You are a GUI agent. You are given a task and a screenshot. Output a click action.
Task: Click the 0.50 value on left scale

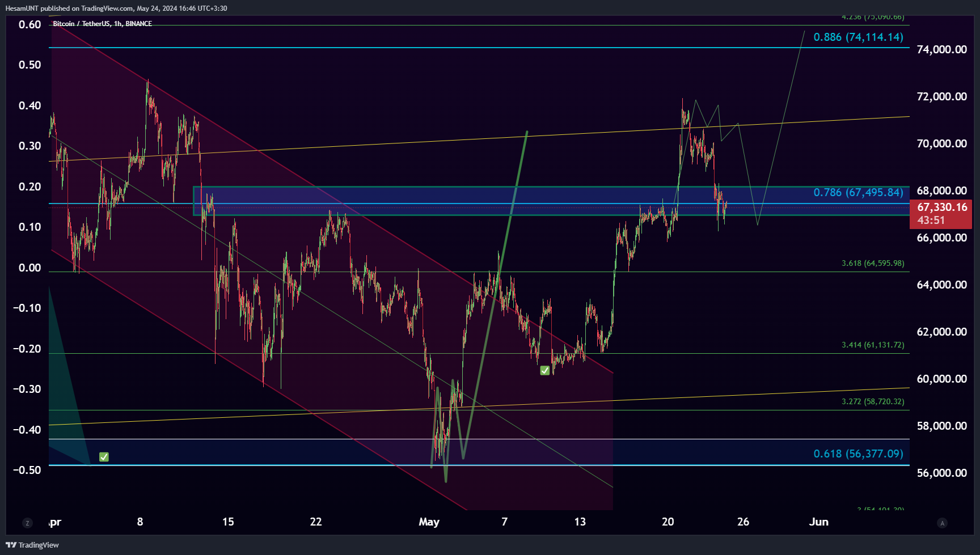pos(30,65)
